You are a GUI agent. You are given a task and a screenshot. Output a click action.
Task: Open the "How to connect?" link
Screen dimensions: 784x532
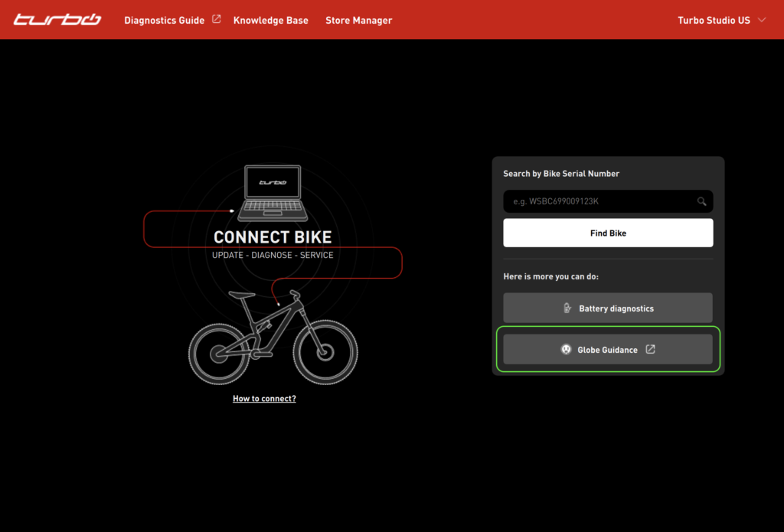(264, 399)
